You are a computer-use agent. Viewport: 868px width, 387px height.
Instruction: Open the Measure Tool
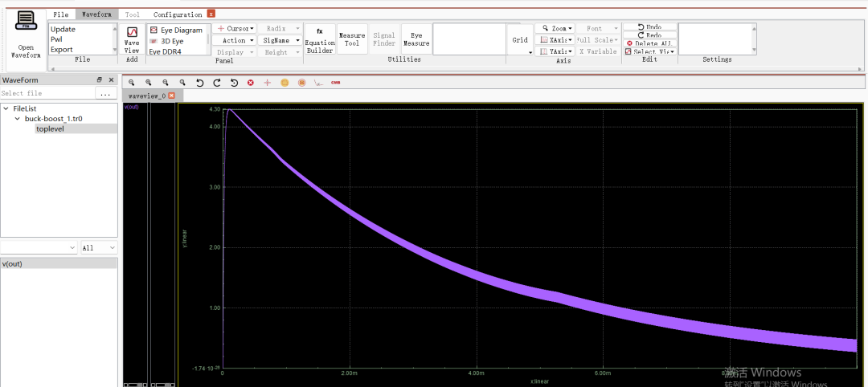pos(352,40)
